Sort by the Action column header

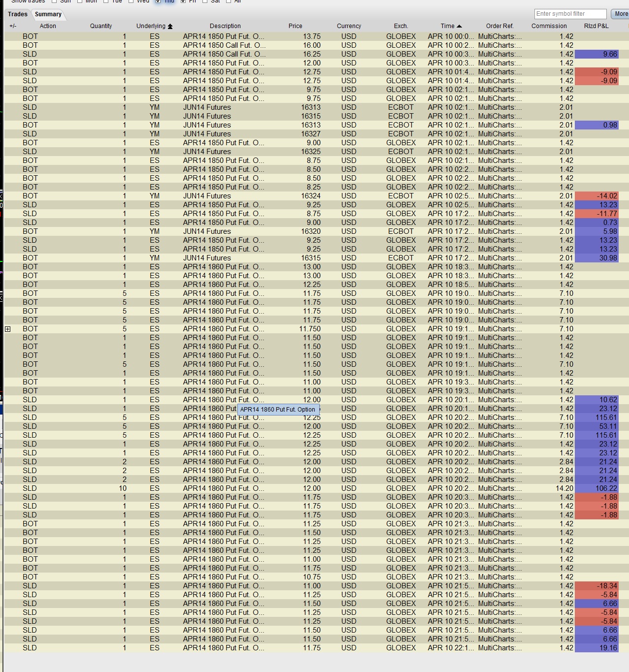48,26
